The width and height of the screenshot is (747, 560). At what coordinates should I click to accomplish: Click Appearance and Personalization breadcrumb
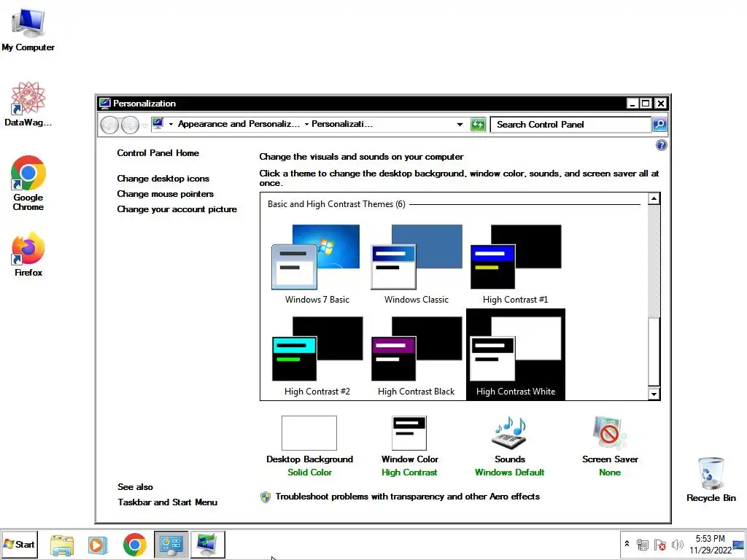(239, 124)
